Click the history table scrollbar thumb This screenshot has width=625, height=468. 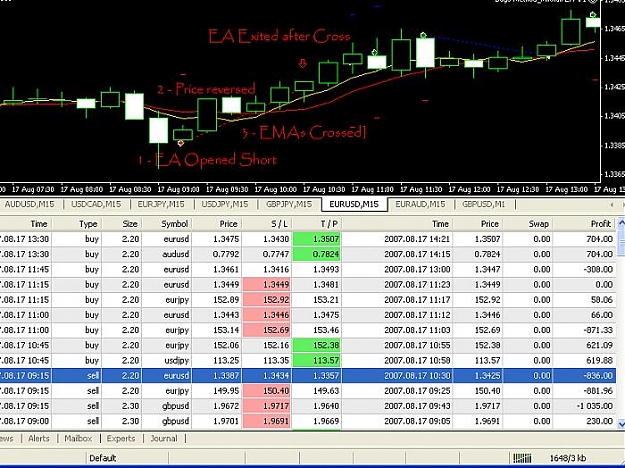point(621,242)
